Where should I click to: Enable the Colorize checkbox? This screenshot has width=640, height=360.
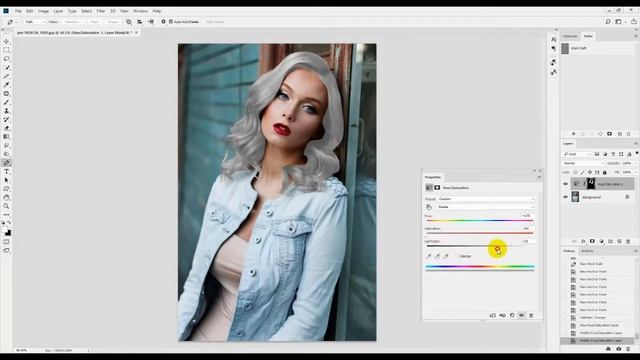457,256
